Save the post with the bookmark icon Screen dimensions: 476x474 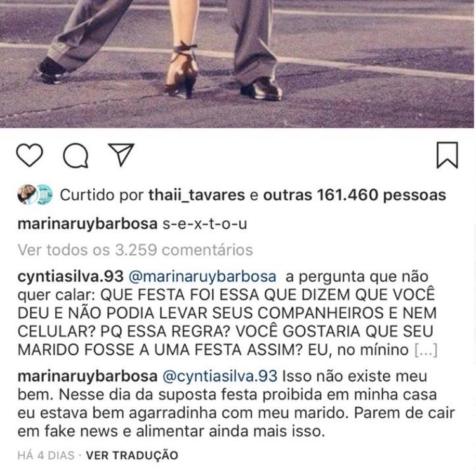point(447,155)
